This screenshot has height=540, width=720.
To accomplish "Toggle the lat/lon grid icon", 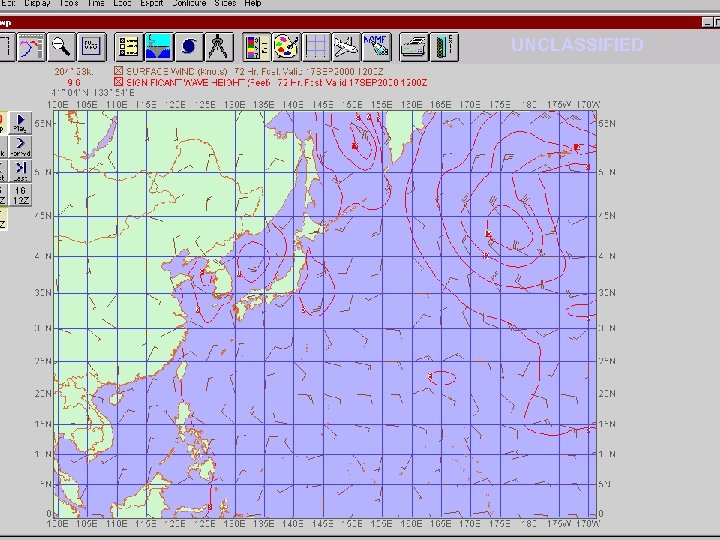I will pos(316,47).
